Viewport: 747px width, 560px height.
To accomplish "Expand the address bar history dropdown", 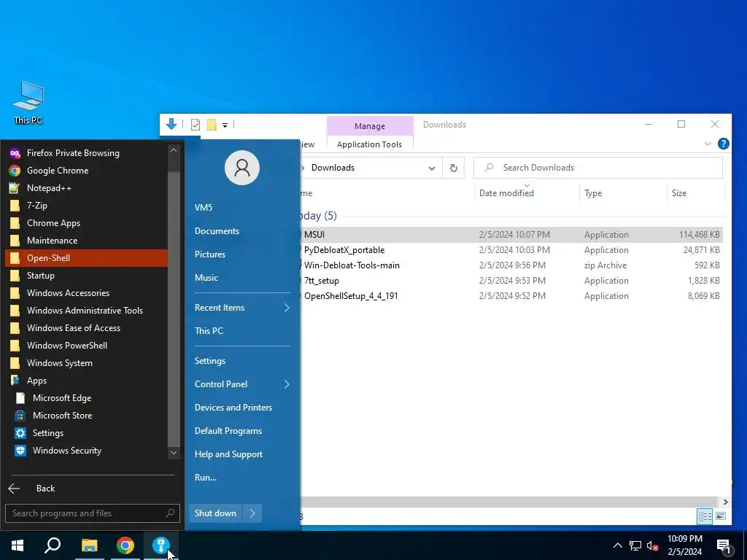I will coord(432,168).
